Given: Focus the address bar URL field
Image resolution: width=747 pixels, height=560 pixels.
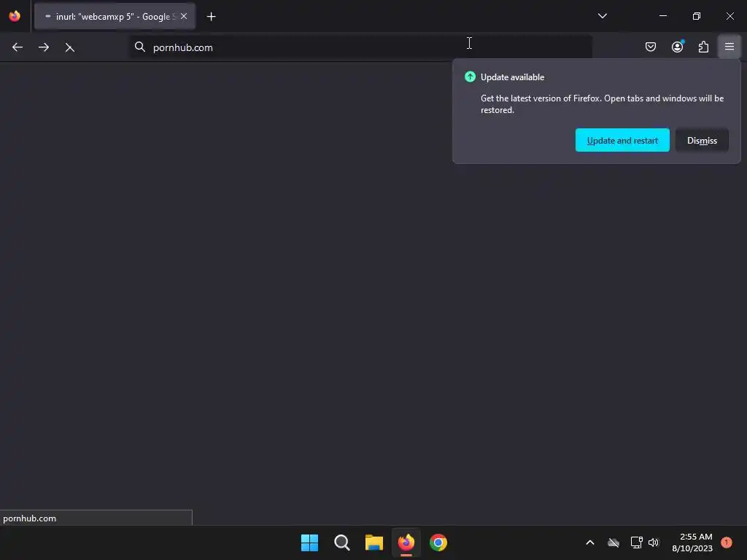Looking at the screenshot, I should 361,47.
